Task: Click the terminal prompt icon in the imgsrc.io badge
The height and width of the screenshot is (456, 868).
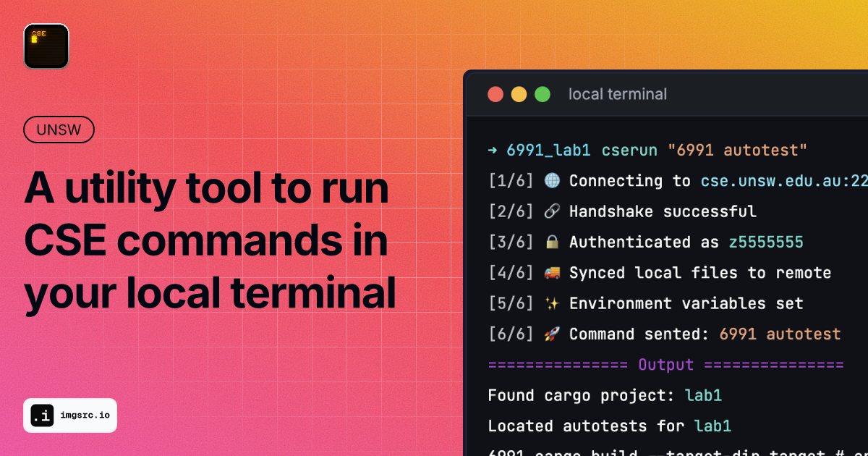Action: click(x=41, y=415)
